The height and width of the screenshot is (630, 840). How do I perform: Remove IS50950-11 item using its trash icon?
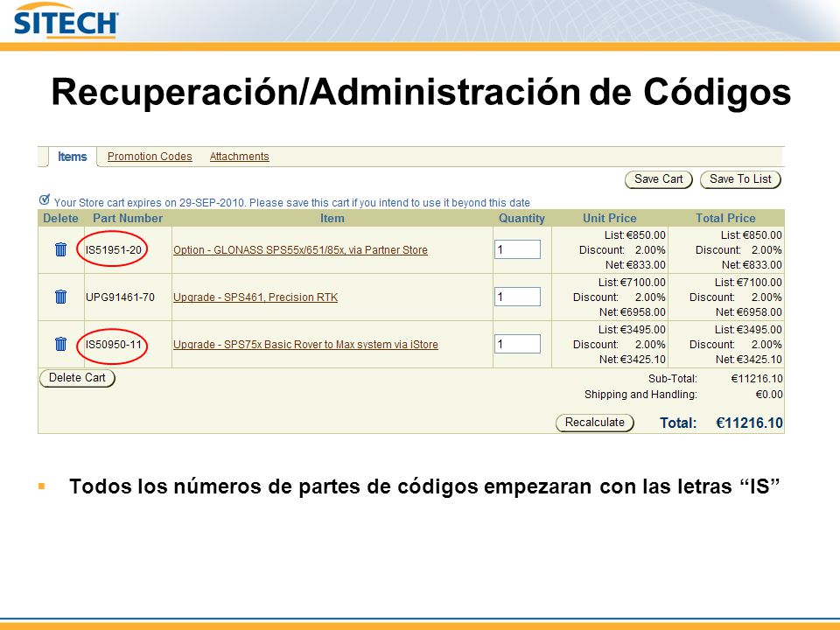(x=60, y=343)
